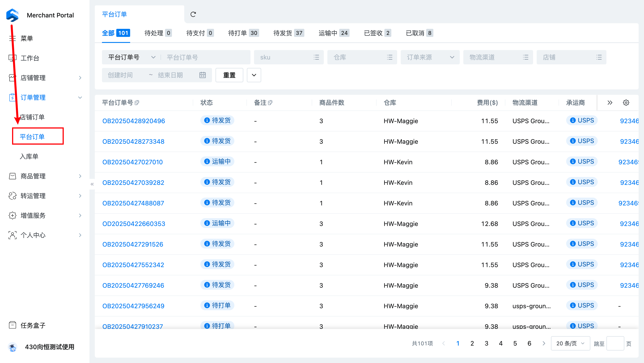Open the calendar date picker icon
The image size is (644, 363).
pos(202,75)
